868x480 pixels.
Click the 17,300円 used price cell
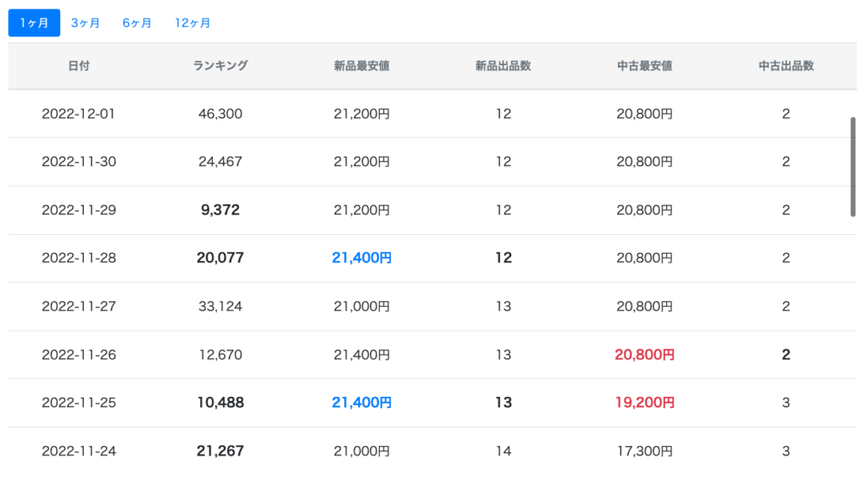click(x=644, y=451)
